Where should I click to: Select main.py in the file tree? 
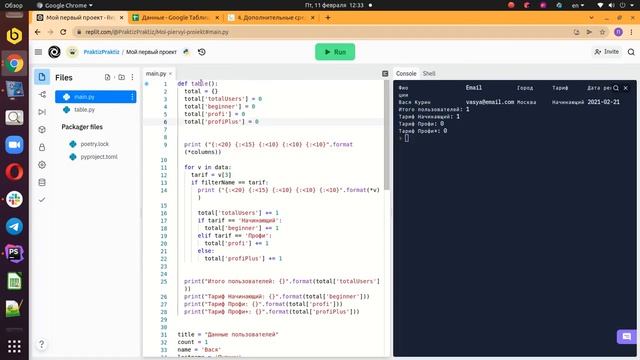[96, 97]
